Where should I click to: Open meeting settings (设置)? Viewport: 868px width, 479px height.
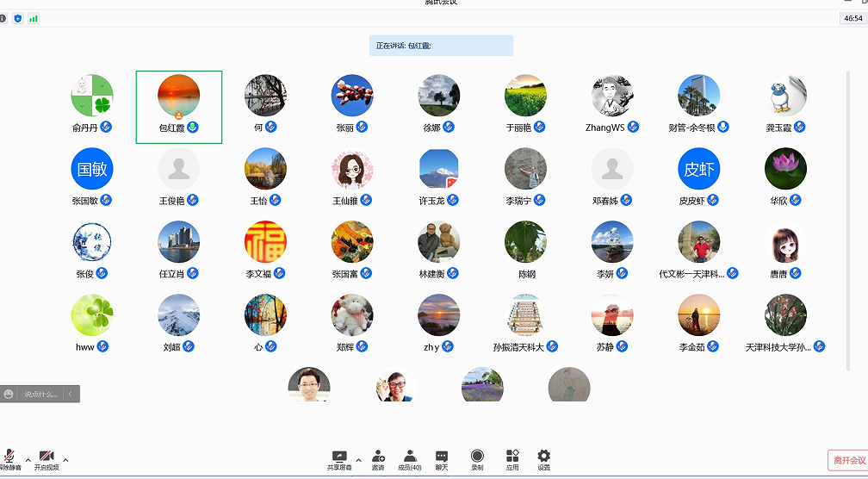(x=543, y=459)
